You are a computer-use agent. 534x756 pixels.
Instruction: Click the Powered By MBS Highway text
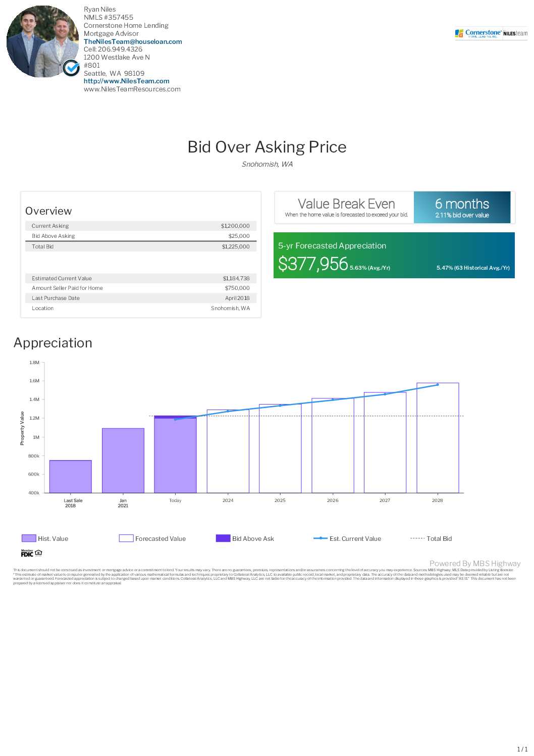pyautogui.click(x=474, y=564)
